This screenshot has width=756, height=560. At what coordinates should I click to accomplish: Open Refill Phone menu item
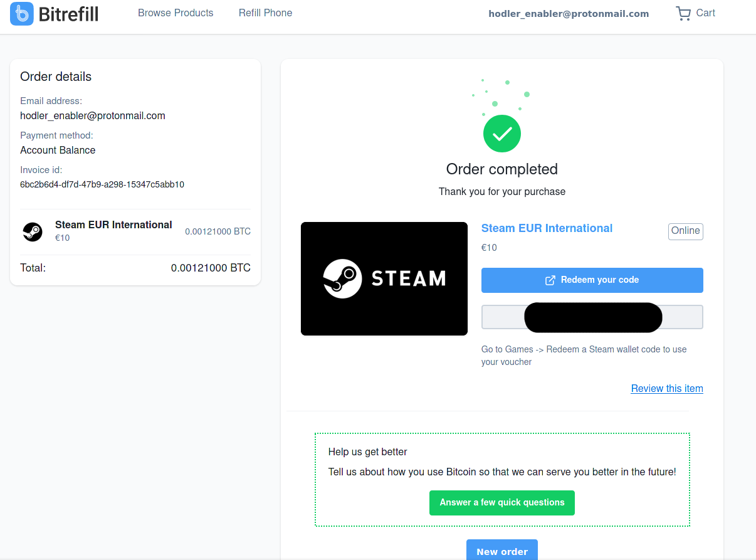click(x=265, y=13)
